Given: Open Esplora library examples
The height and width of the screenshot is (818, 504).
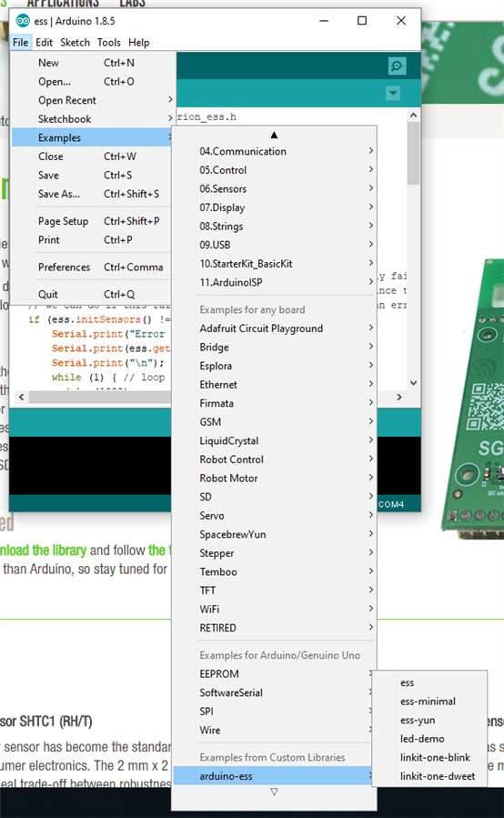Looking at the screenshot, I should pos(274,366).
